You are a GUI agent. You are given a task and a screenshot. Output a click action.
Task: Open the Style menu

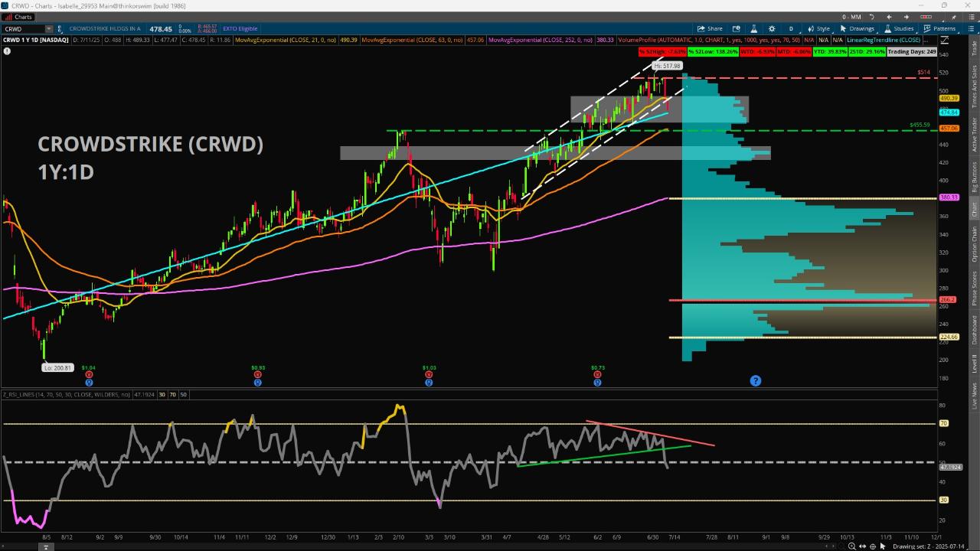818,29
